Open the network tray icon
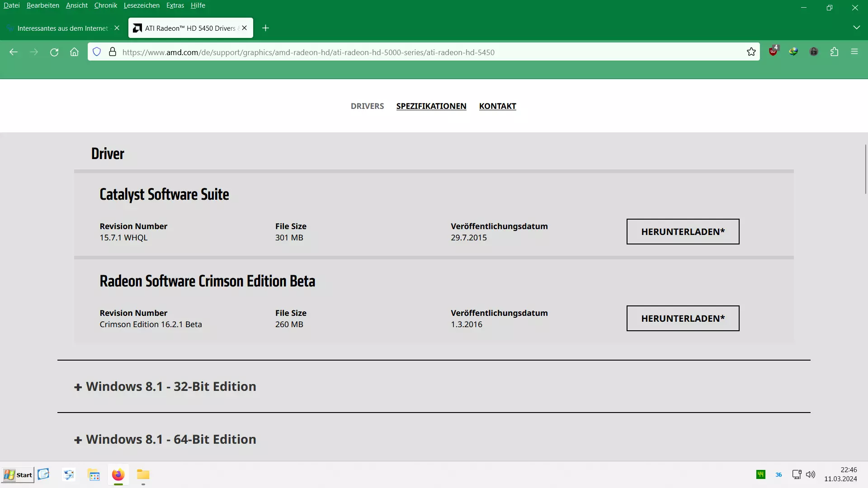The height and width of the screenshot is (488, 868). [797, 474]
